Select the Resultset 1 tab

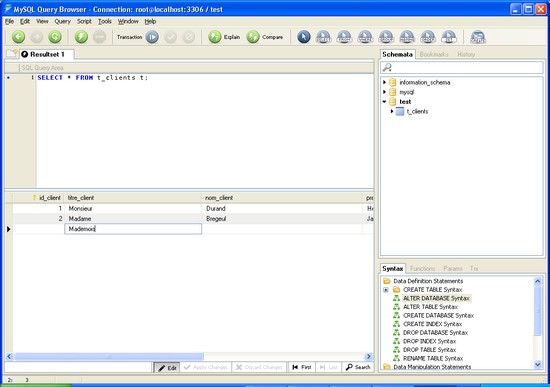click(47, 54)
